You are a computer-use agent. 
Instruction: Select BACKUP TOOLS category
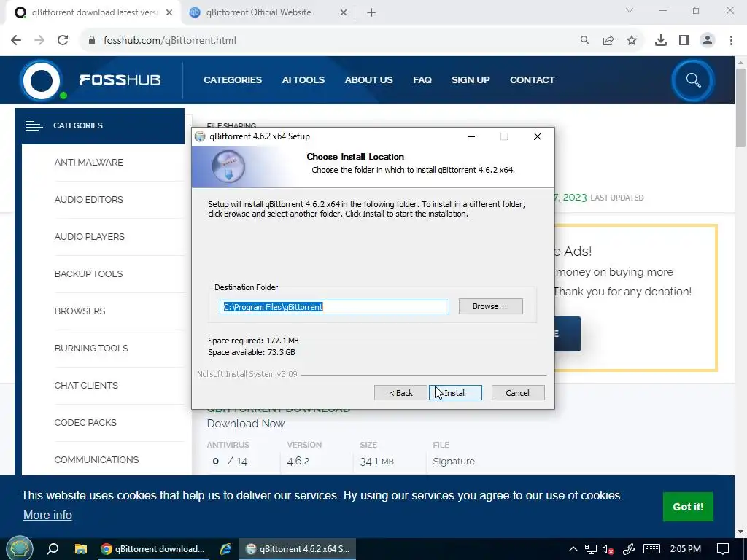pyautogui.click(x=88, y=274)
